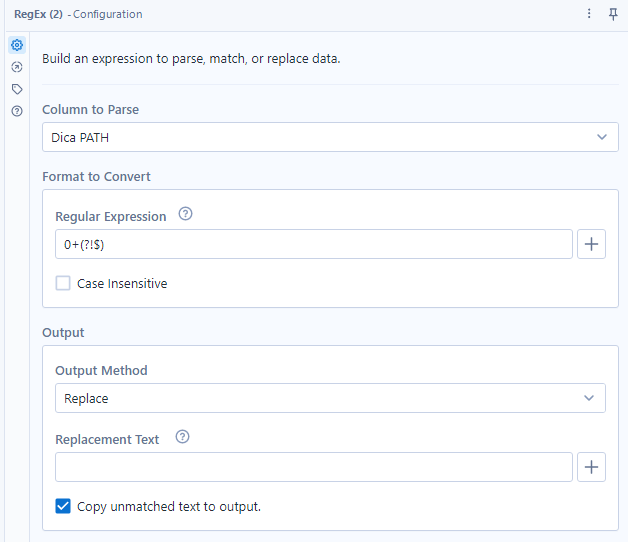Click into the Regular Expression input field
628x542 pixels.
pyautogui.click(x=314, y=244)
